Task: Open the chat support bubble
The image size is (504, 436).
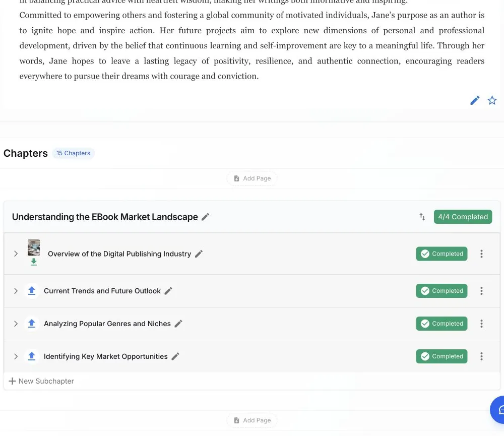Action: [497, 410]
